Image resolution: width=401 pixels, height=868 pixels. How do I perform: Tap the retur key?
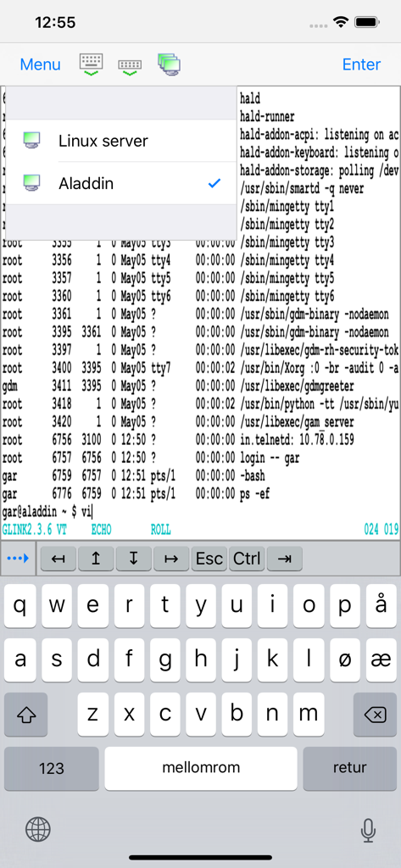pos(350,768)
